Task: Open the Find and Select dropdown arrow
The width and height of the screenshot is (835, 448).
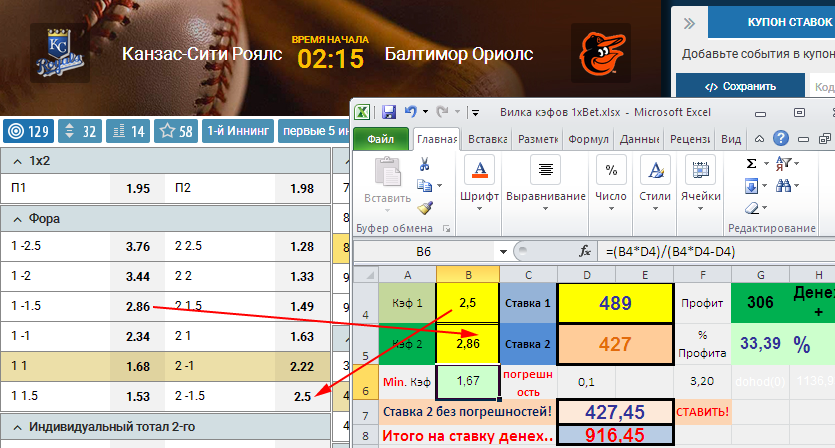Action: (x=796, y=186)
